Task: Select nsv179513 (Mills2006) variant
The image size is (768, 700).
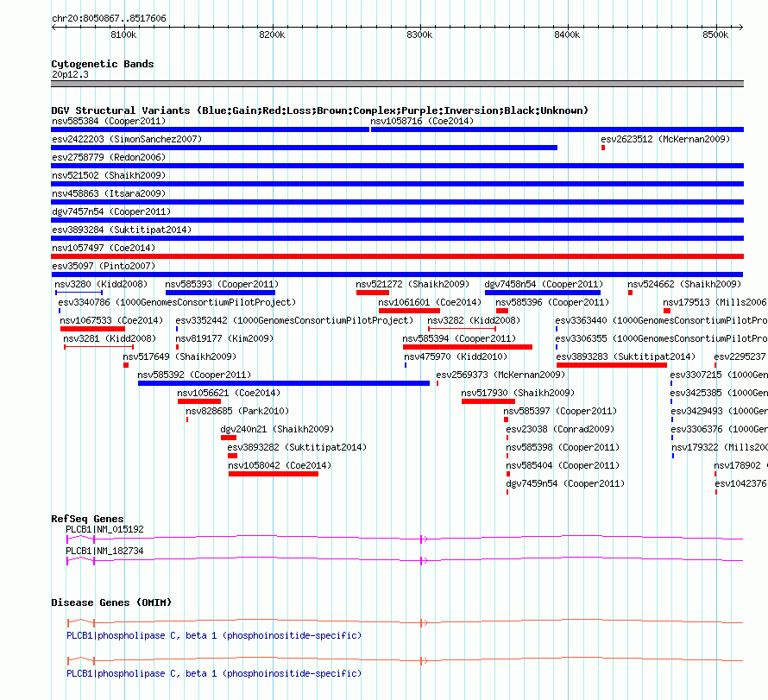Action: 714,302
